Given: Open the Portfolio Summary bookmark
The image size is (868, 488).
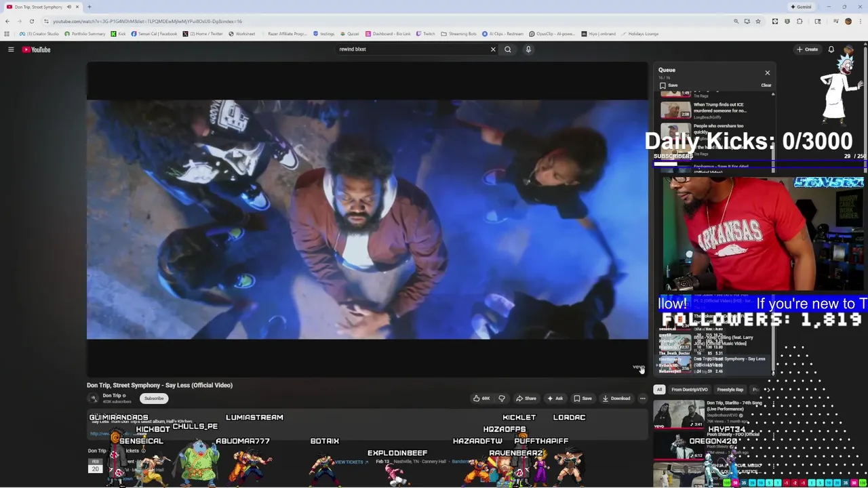Looking at the screenshot, I should pos(85,34).
